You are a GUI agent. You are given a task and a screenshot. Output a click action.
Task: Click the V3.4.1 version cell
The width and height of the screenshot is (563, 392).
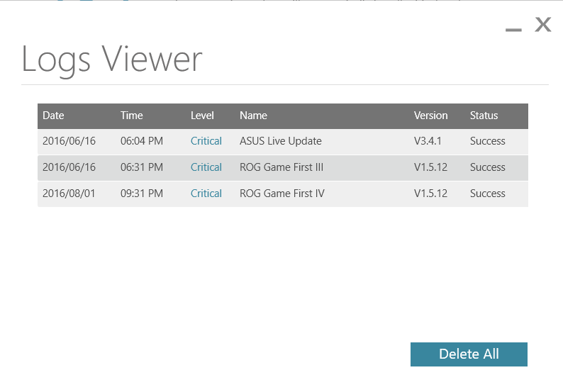tap(428, 141)
